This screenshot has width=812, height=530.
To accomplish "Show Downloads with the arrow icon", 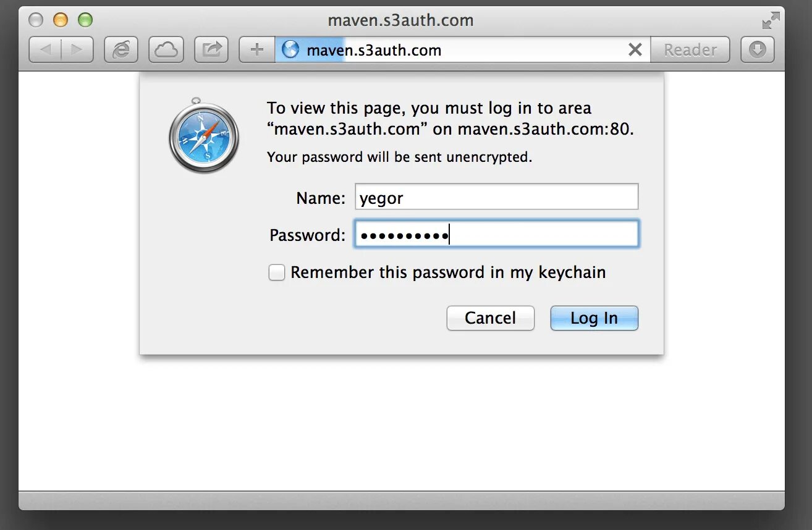I will (758, 49).
